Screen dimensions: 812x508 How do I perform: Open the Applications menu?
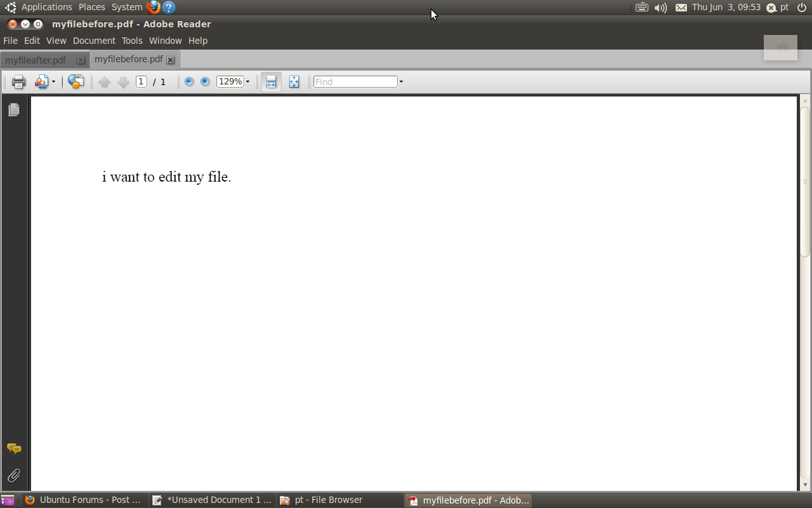[x=46, y=7]
